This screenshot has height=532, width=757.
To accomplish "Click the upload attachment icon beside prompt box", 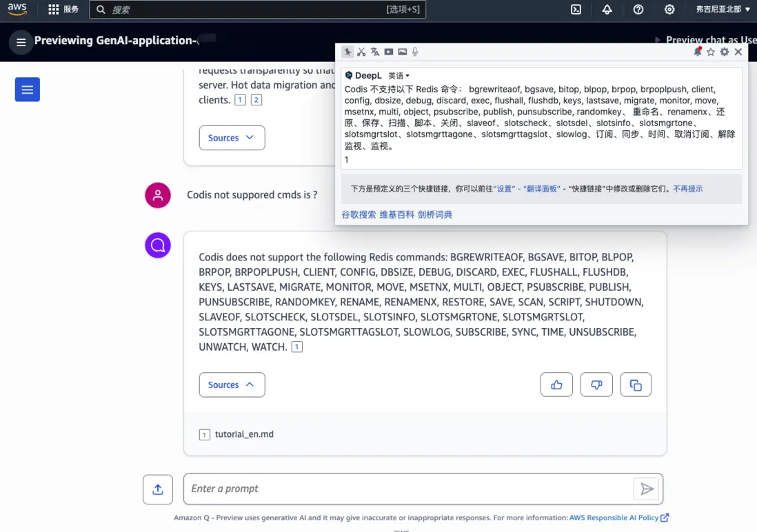I will pyautogui.click(x=157, y=489).
